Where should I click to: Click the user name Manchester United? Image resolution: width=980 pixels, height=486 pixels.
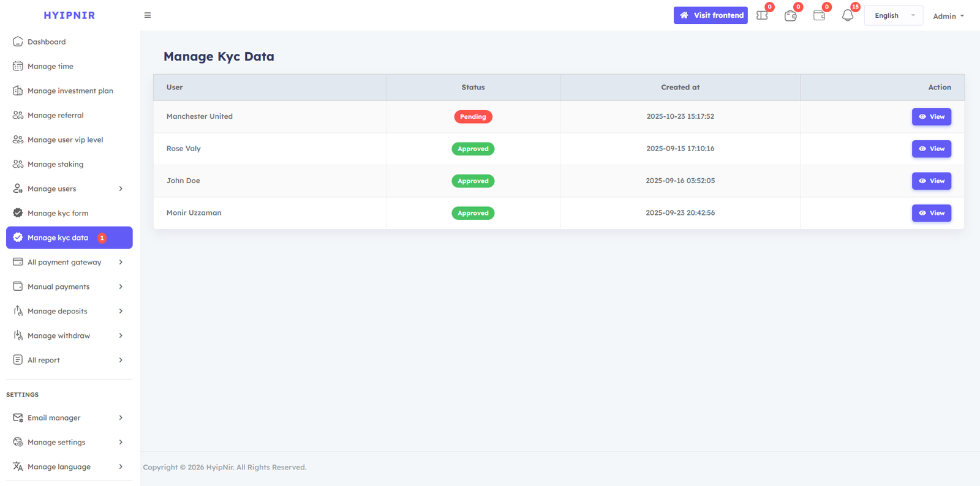[x=200, y=116]
